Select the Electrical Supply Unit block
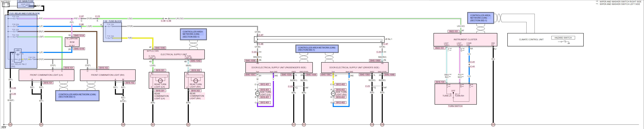Viewport: 644px width, 129px height. [174, 55]
